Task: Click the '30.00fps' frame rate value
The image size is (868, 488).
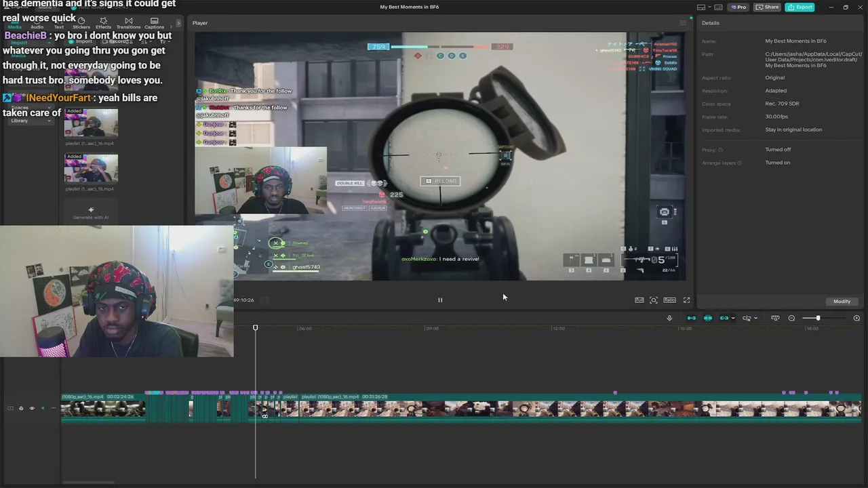Action: click(775, 117)
